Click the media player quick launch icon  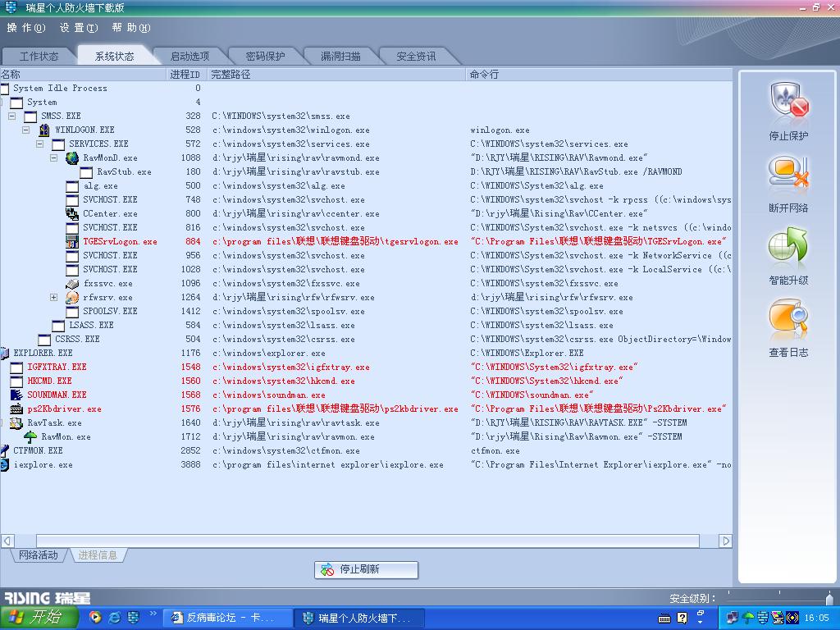tap(95, 617)
